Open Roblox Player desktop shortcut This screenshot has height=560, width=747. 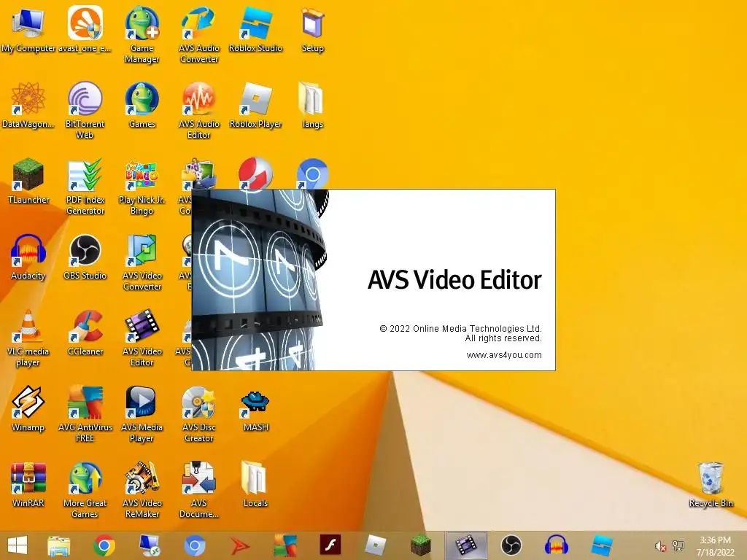[256, 106]
